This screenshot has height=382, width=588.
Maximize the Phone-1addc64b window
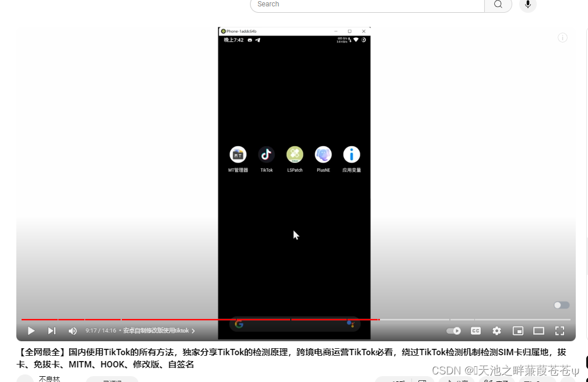pyautogui.click(x=350, y=31)
